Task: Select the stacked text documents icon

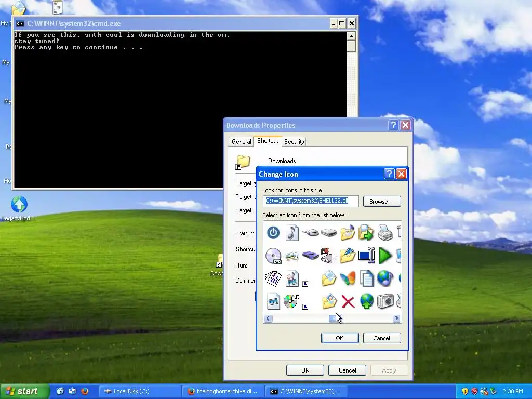Action: click(273, 278)
